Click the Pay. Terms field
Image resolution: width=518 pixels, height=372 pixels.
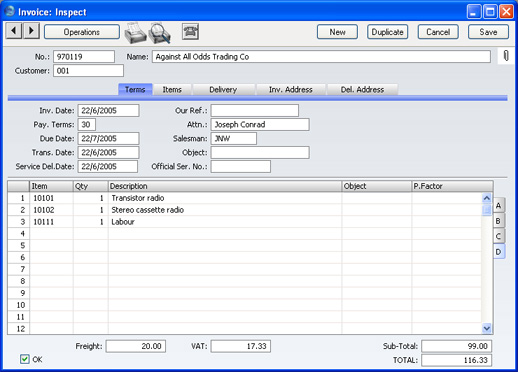[x=87, y=125]
